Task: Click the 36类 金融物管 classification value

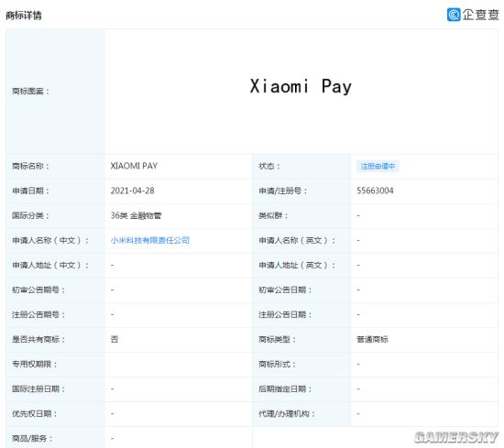Action: (136, 215)
